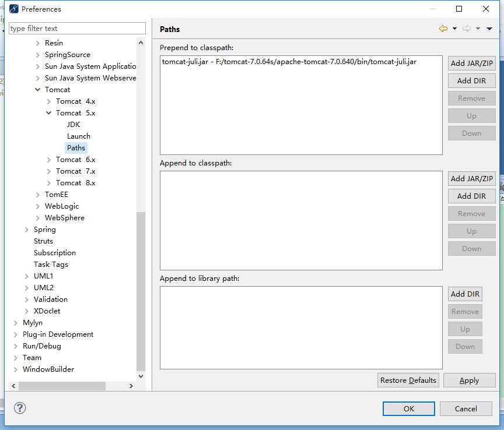The image size is (504, 430).
Task: Close the Preferences window
Action: point(486,9)
